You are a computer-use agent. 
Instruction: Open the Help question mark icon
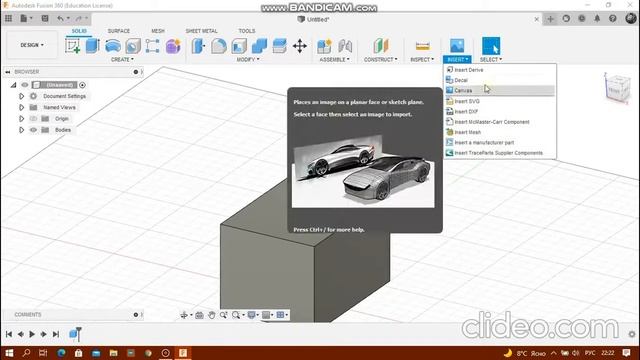(613, 18)
